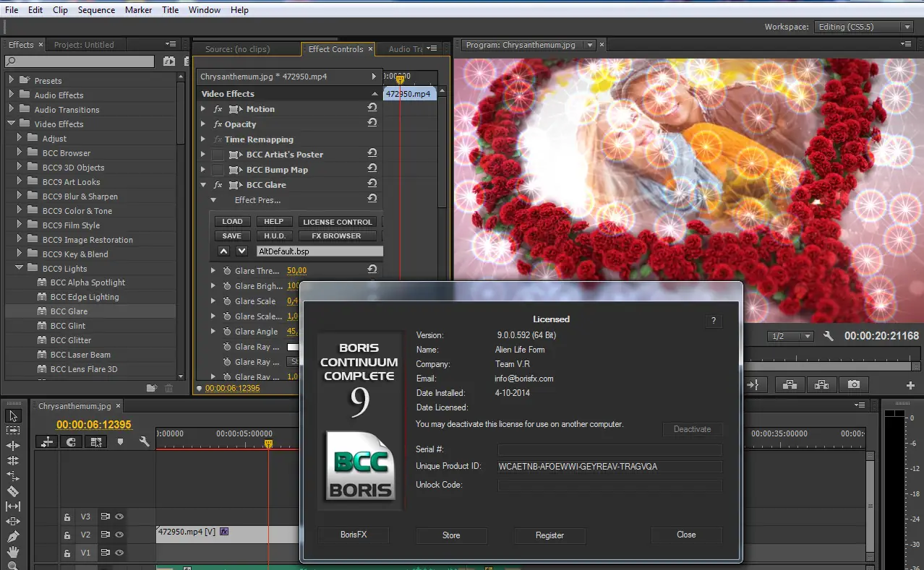Reset the Motion effect
Screen dimensions: 924x570
pyautogui.click(x=372, y=108)
